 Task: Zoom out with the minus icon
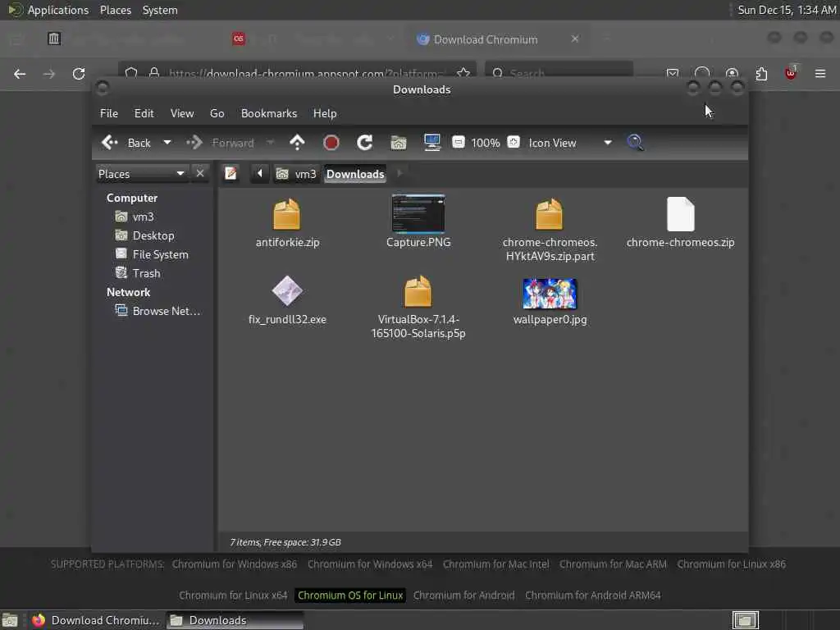[459, 142]
